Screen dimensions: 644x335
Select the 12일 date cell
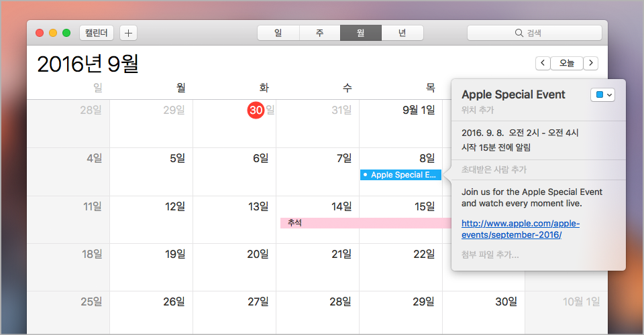(x=152, y=220)
